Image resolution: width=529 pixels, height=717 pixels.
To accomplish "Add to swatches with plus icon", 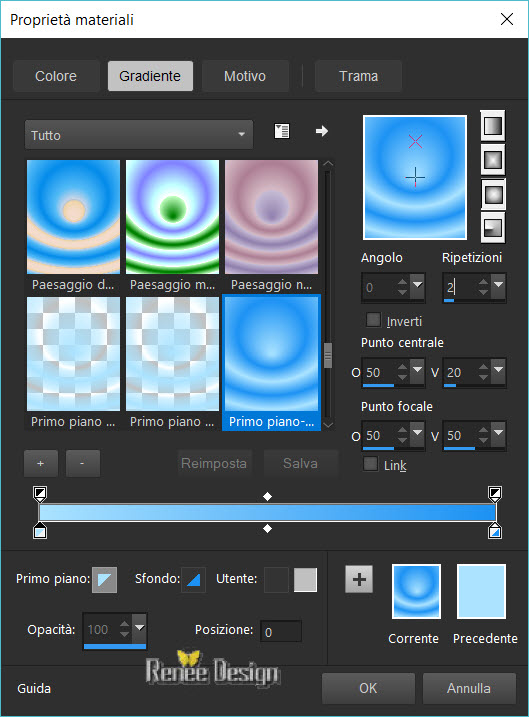I will [359, 579].
